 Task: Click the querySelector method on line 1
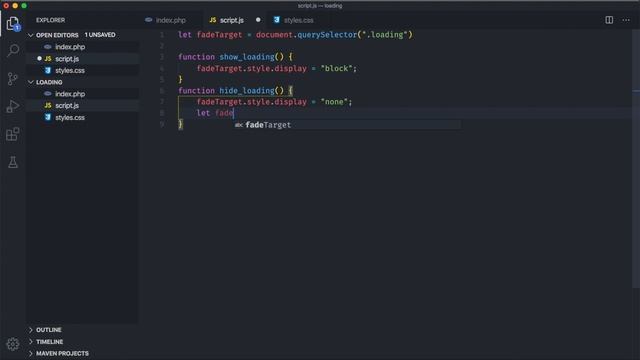coord(327,35)
